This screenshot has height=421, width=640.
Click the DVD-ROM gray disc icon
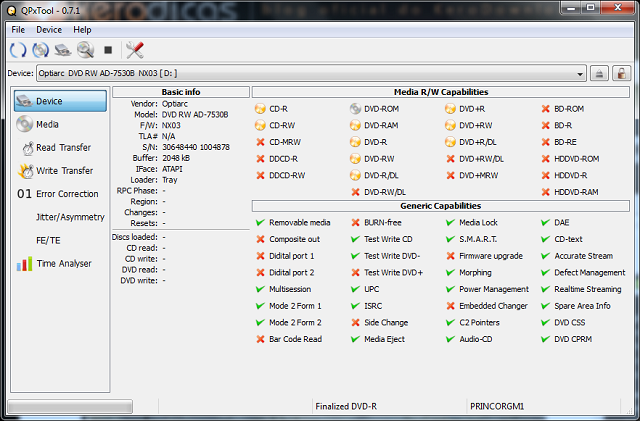355,109
